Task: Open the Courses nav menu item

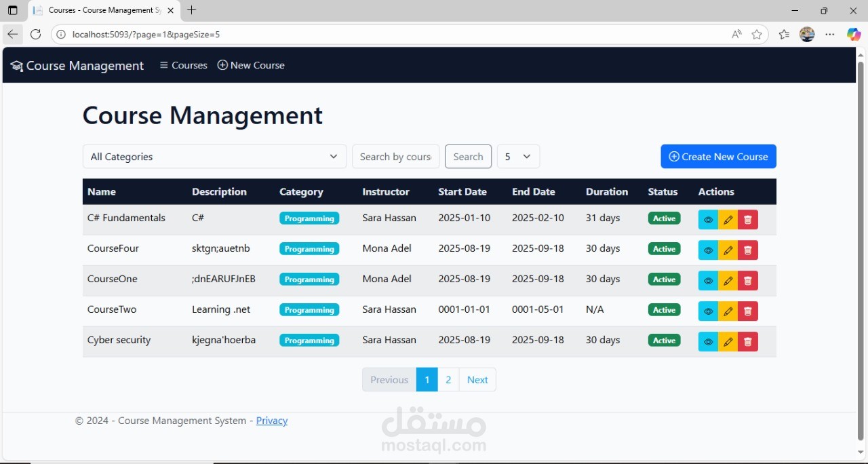Action: tap(183, 66)
